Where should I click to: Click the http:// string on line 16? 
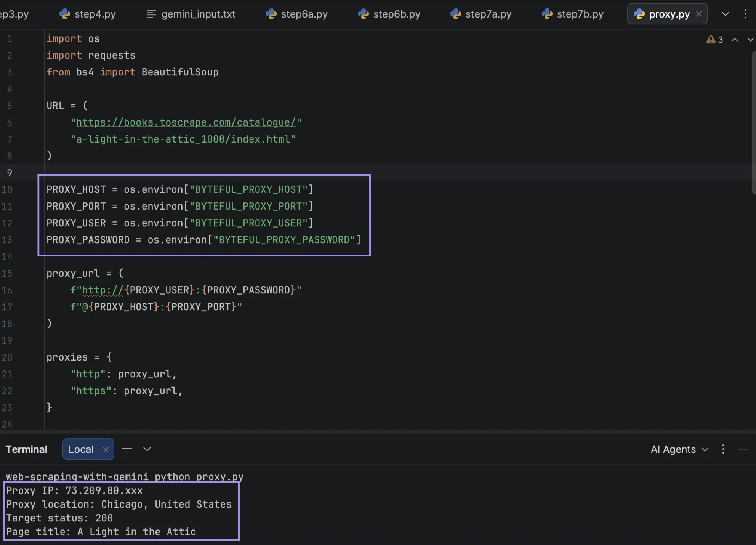pos(103,290)
